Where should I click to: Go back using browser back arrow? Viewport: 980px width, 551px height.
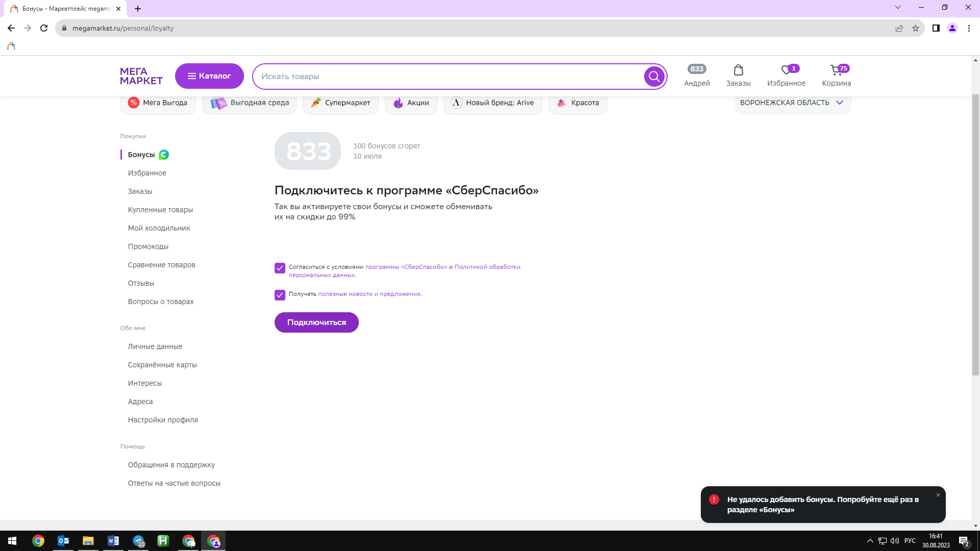(11, 28)
